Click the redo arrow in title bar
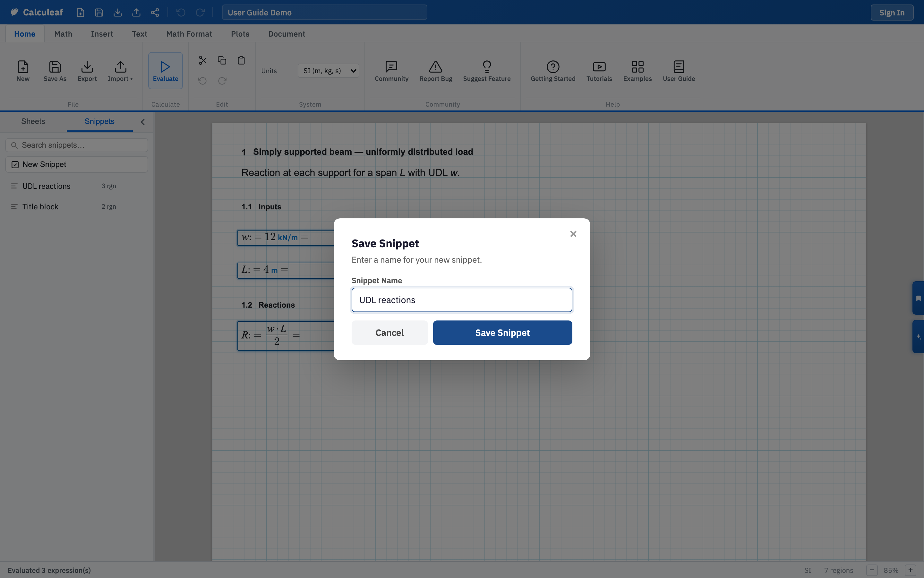 point(200,13)
